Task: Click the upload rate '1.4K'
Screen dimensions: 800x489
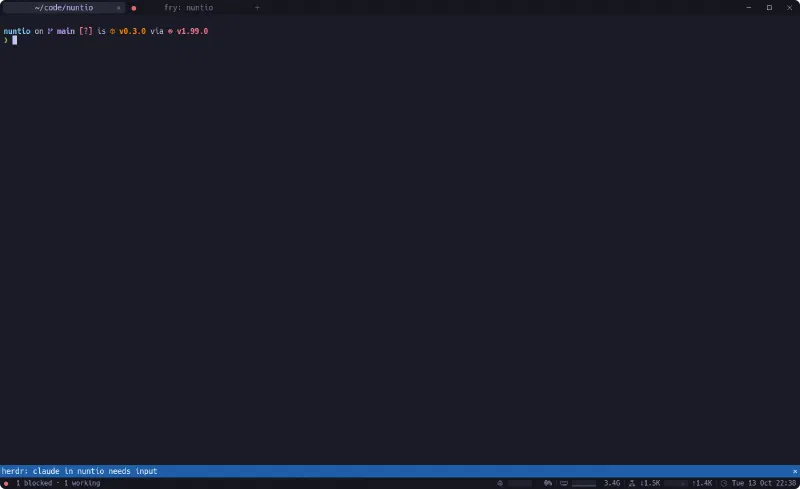Action: [704, 483]
